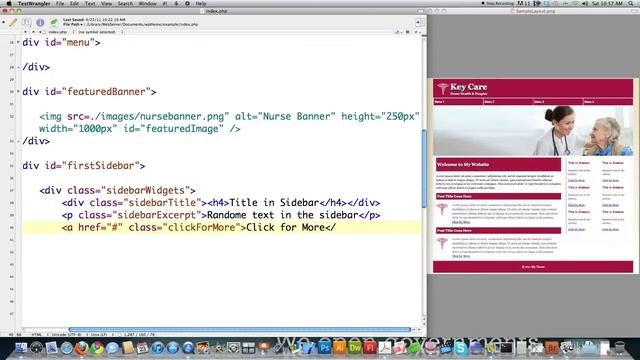Click the fold marker beside the /div> line after featuredImage
The height and width of the screenshot is (360, 640).
pyautogui.click(x=18, y=141)
